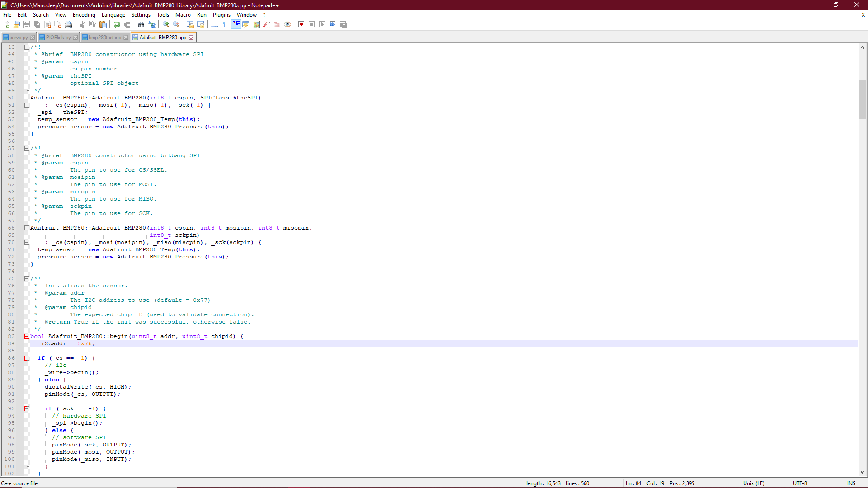The image size is (868, 488).
Task: Toggle synchronize horizontal scrolling button
Action: tap(201, 24)
